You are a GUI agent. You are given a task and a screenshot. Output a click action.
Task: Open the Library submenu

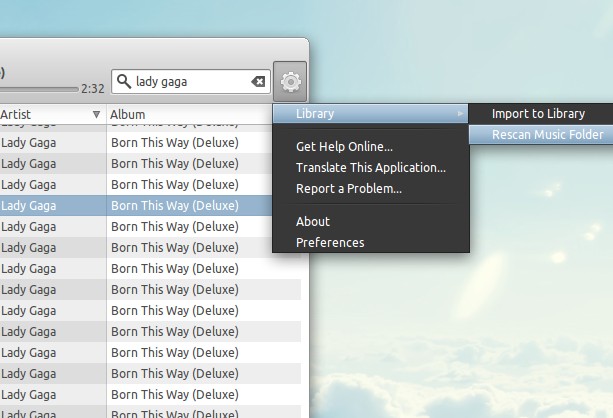pyautogui.click(x=371, y=114)
